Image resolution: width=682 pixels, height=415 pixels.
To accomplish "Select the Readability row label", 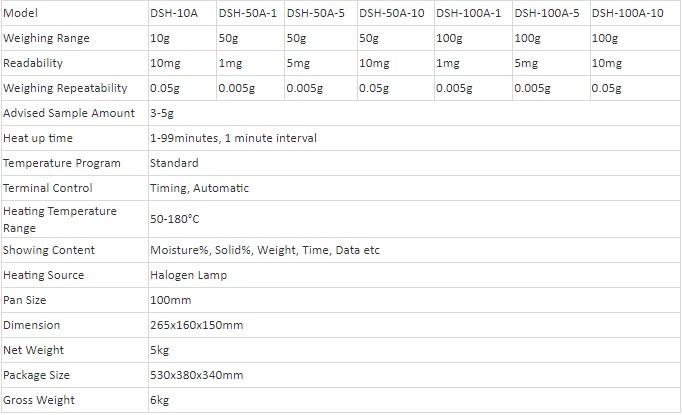I will point(33,63).
